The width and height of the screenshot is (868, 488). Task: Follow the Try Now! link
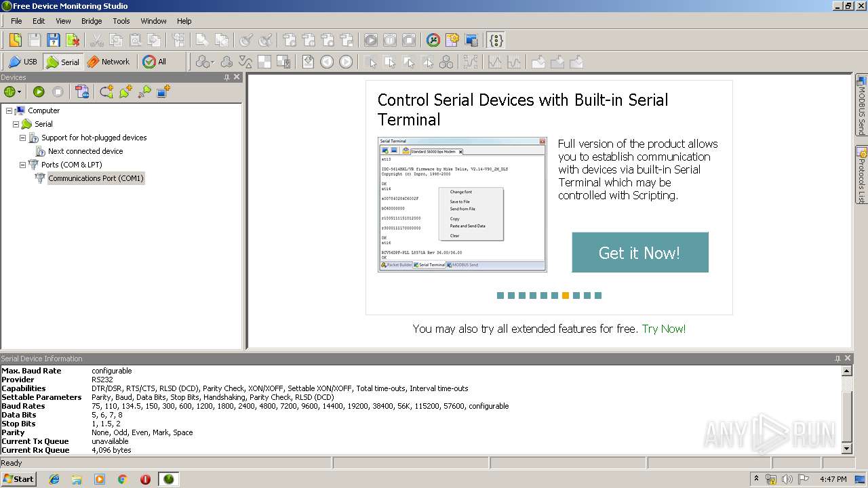click(x=664, y=329)
